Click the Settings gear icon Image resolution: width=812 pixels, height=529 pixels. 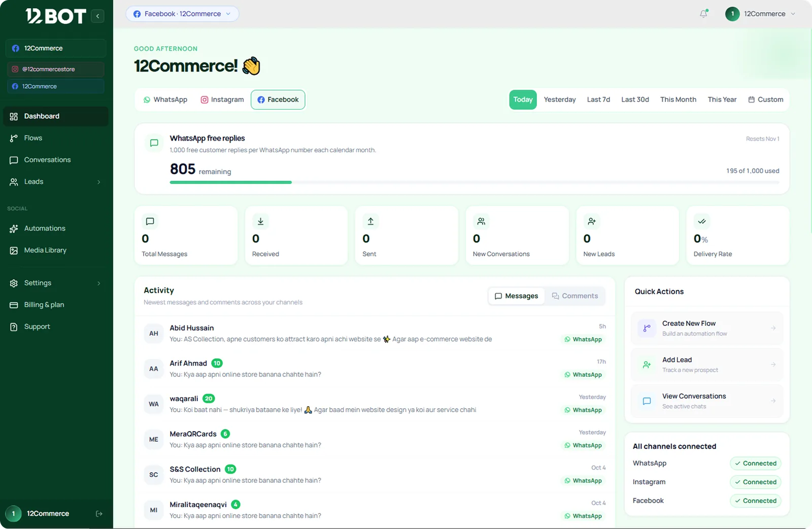(14, 283)
